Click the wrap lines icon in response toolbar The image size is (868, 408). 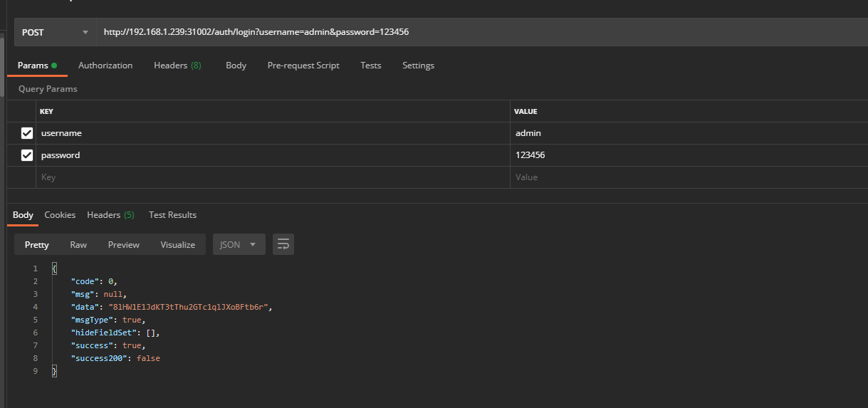tap(283, 244)
